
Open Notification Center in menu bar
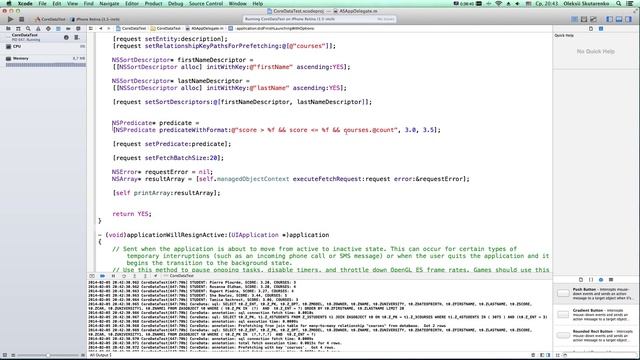click(x=630, y=4)
